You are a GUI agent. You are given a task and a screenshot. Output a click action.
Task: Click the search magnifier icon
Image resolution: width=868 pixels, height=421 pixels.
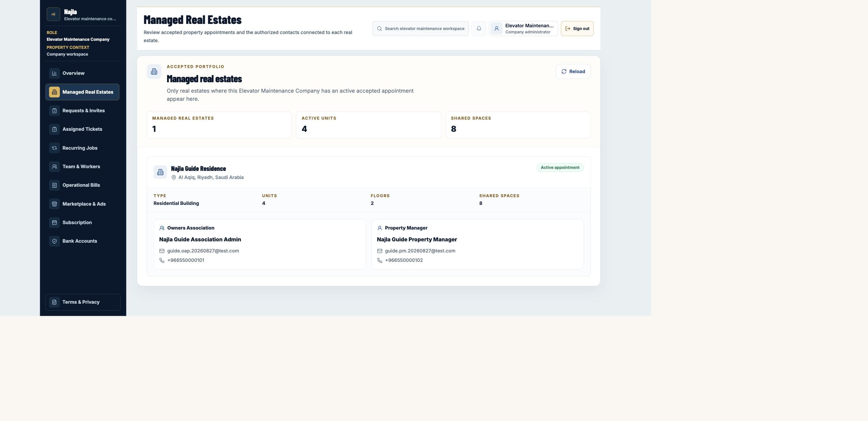pos(379,29)
